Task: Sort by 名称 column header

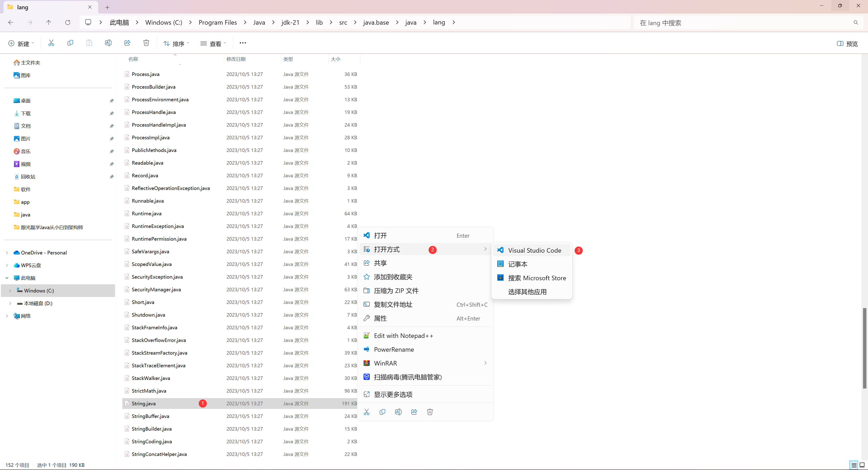Action: 133,59
